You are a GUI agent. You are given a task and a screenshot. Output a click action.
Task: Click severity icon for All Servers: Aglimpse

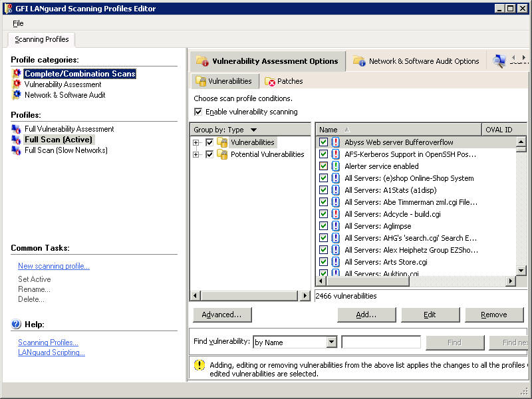(x=335, y=226)
